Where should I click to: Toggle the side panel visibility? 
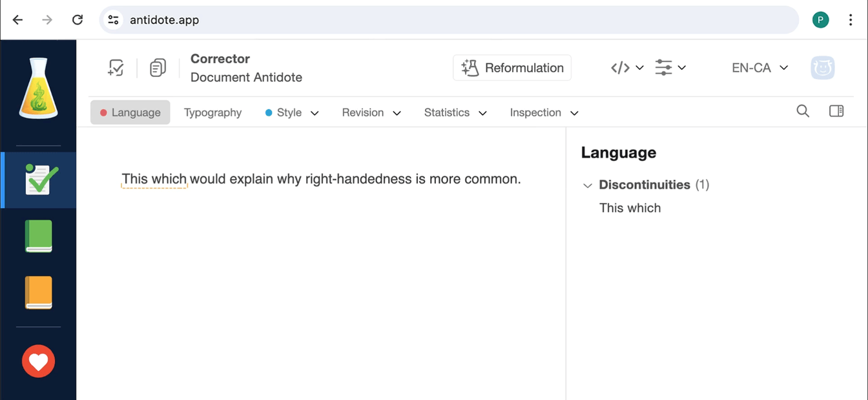click(836, 111)
